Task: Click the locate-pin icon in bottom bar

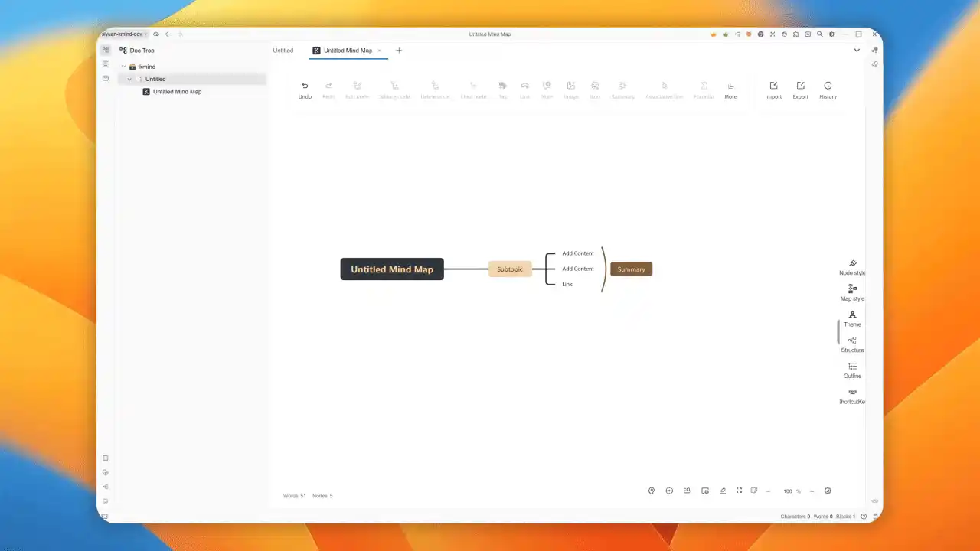Action: (x=652, y=491)
